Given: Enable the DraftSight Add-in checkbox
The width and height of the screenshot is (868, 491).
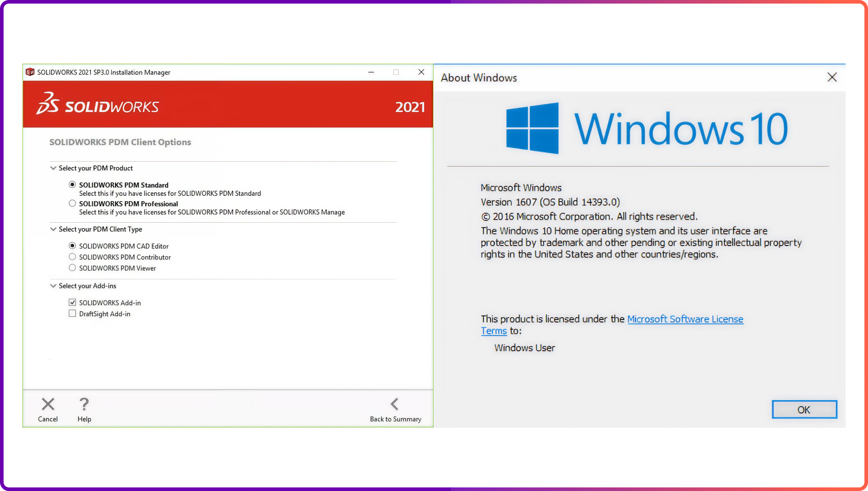Looking at the screenshot, I should tap(72, 314).
